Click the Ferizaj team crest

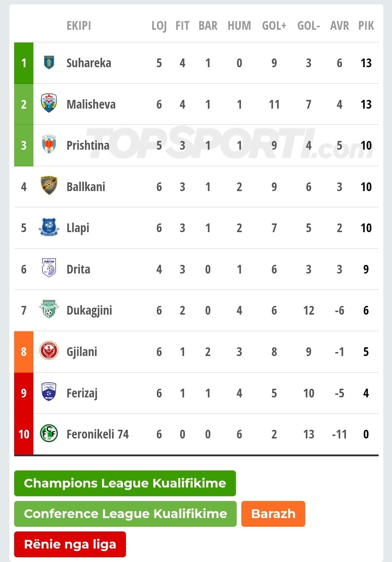pyautogui.click(x=49, y=393)
